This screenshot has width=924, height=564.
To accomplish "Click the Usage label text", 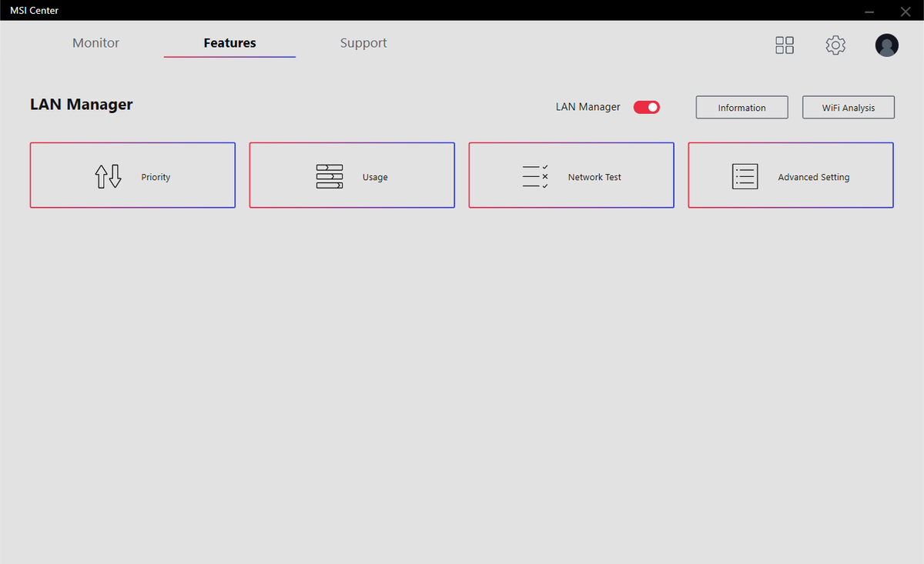I will point(375,177).
